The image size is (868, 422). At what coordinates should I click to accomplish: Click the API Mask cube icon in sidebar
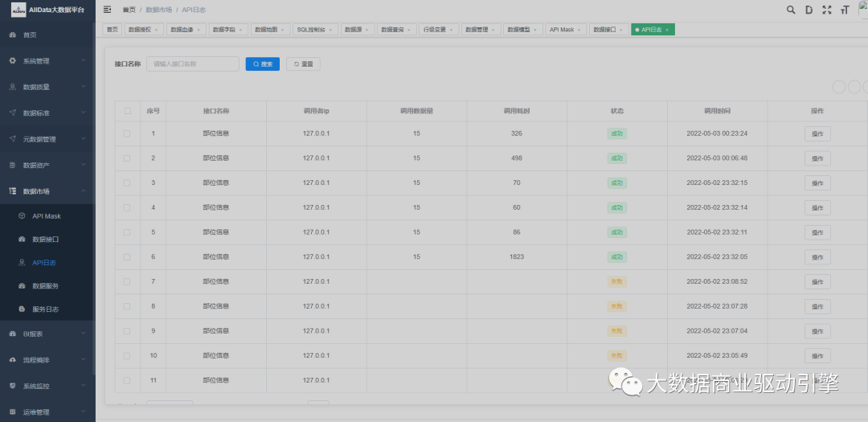tap(22, 216)
